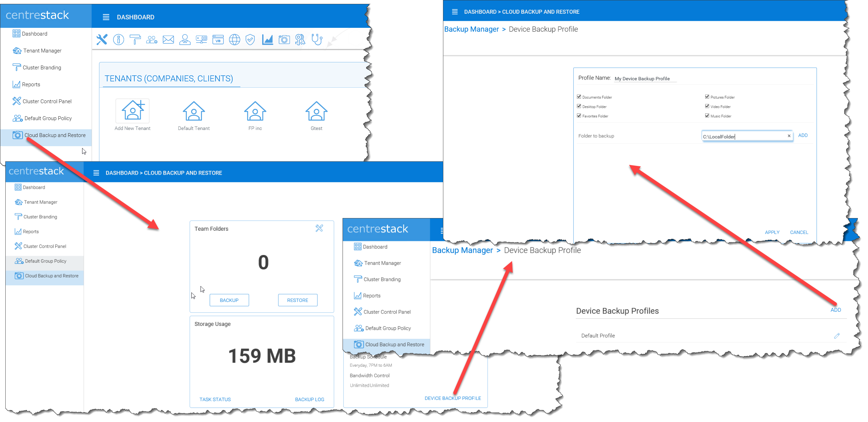Open the area chart reports toolbar icon
The image size is (868, 422).
[267, 39]
